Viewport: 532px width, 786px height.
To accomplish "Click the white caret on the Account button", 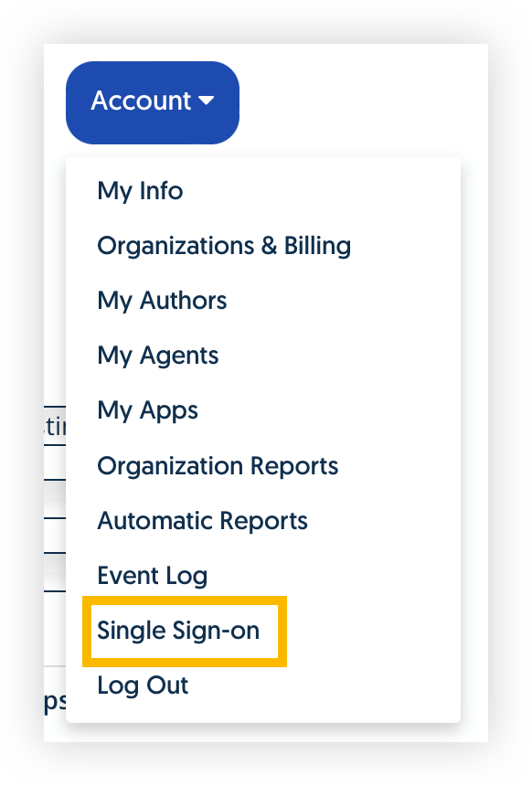I will [x=206, y=101].
